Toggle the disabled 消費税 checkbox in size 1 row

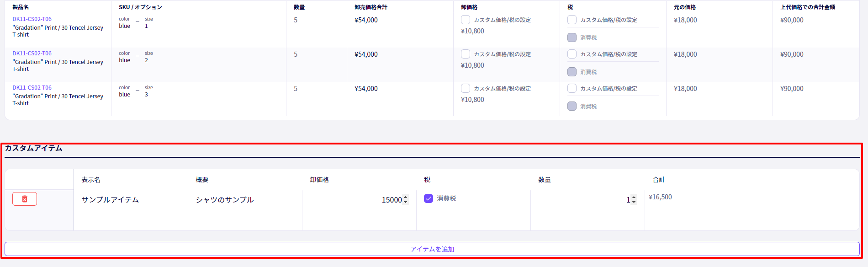[572, 37]
